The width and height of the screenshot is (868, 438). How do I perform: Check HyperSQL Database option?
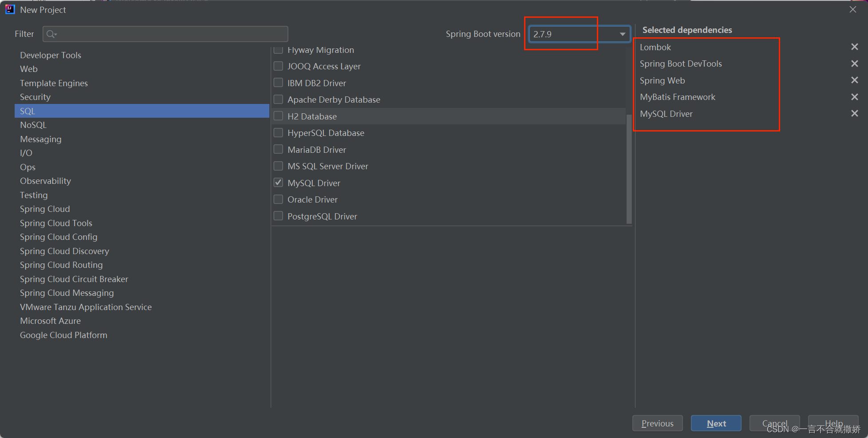click(278, 132)
